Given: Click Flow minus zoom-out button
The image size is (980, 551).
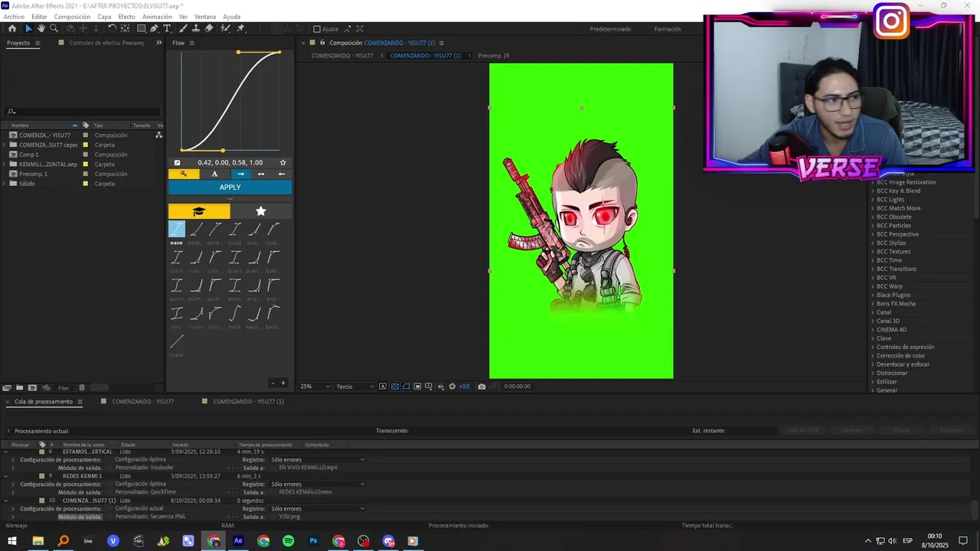Looking at the screenshot, I should coord(273,383).
